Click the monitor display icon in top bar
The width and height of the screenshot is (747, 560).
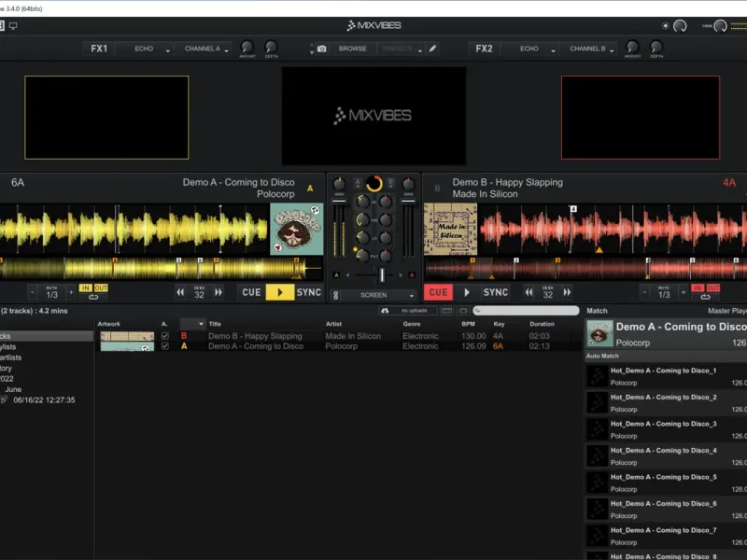point(13,26)
